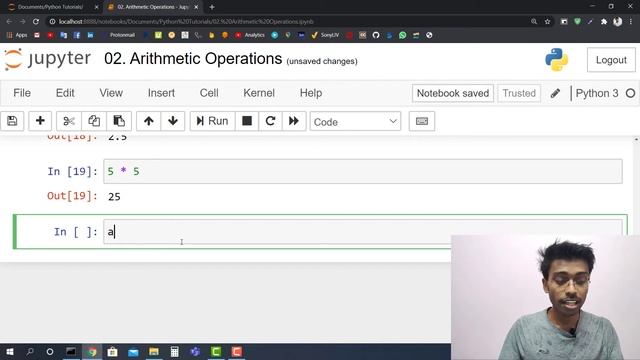The width and height of the screenshot is (640, 360).
Task: Open the Edit menu
Action: (x=65, y=93)
